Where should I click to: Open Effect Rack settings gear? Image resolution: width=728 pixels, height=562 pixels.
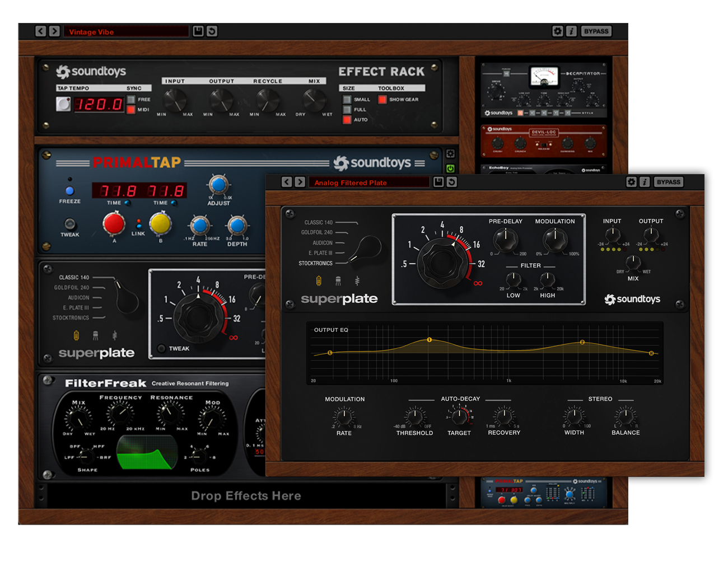(557, 31)
